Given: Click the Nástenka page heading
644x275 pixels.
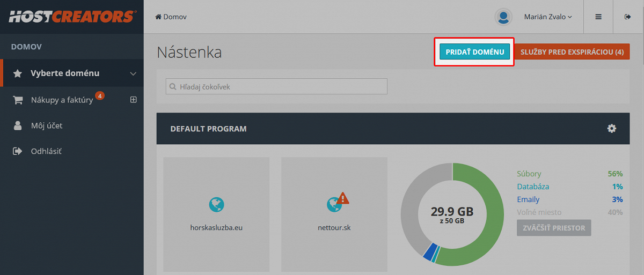Looking at the screenshot, I should coord(189,53).
